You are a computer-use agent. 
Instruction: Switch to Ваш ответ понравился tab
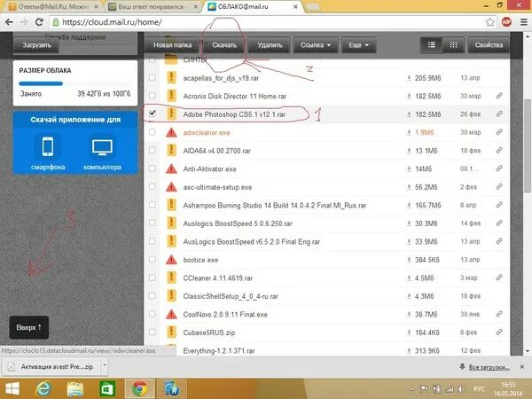(x=152, y=7)
